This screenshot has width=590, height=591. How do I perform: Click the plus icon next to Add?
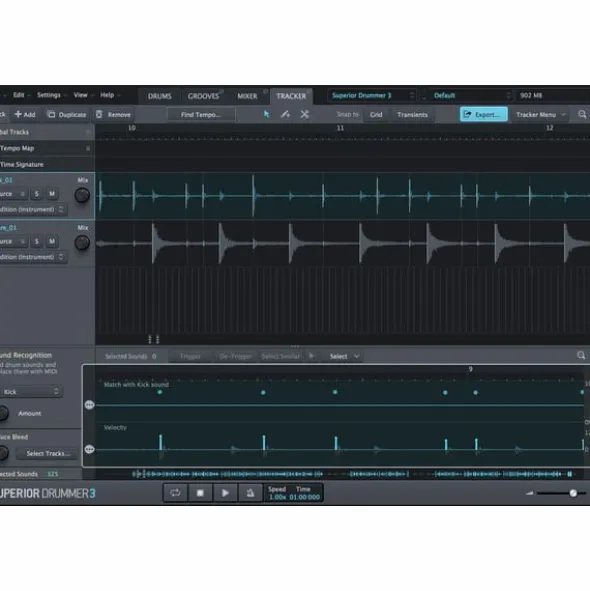click(18, 114)
